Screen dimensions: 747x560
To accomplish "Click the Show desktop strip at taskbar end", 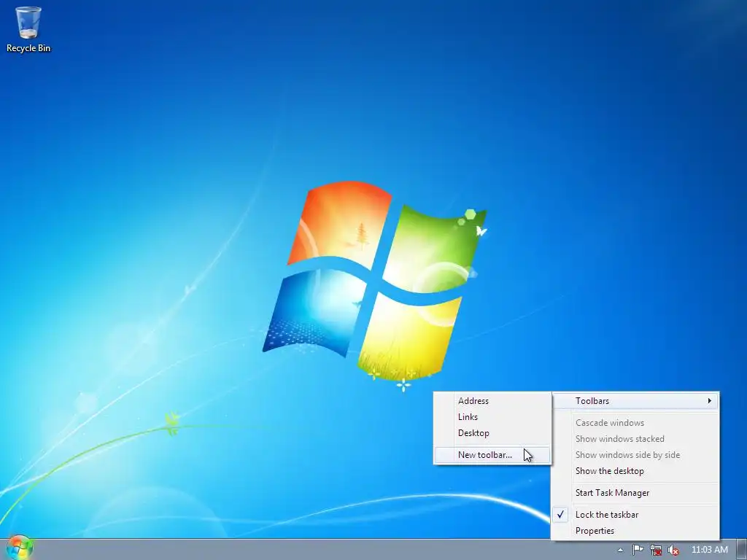I will pyautogui.click(x=742, y=550).
